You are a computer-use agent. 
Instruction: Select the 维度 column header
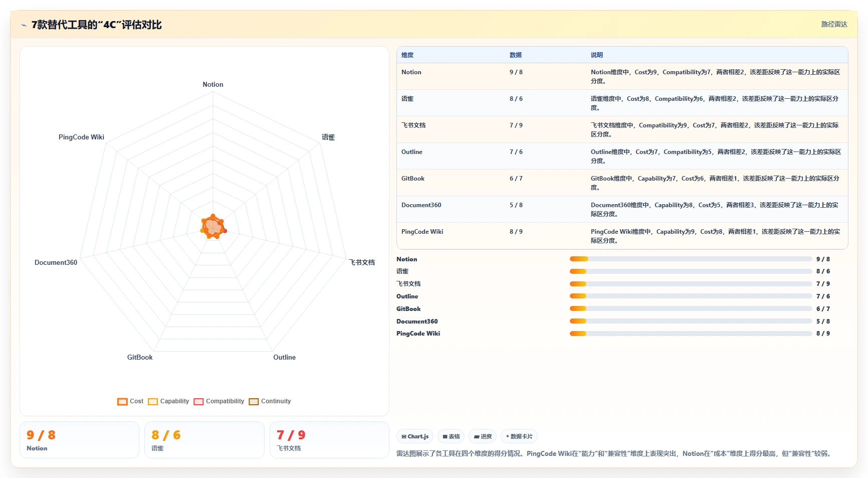(407, 55)
